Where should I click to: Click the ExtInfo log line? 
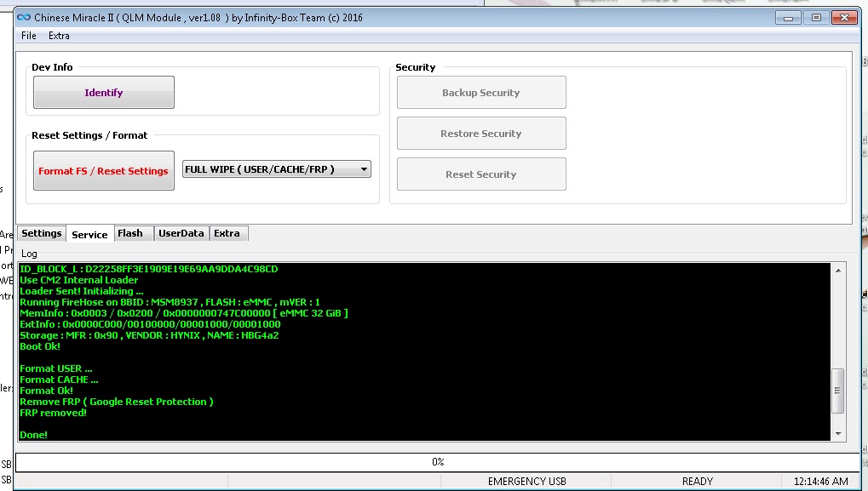click(150, 324)
